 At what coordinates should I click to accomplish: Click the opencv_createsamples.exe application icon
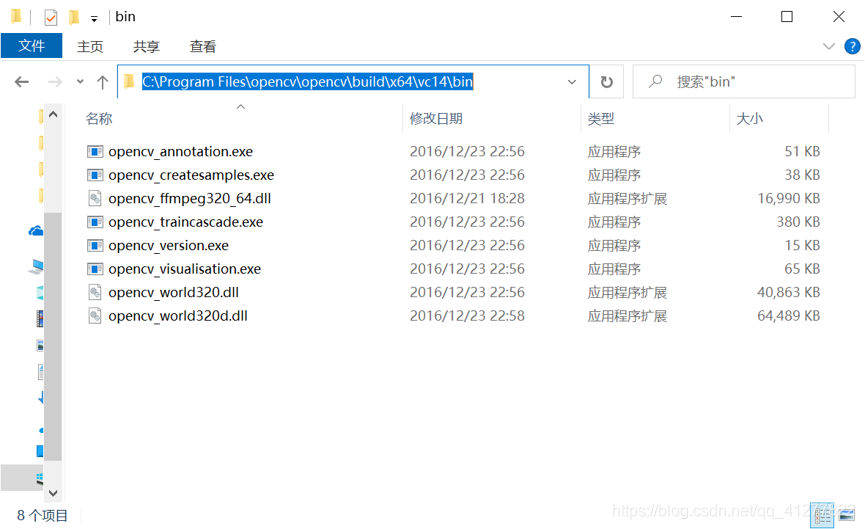(95, 175)
